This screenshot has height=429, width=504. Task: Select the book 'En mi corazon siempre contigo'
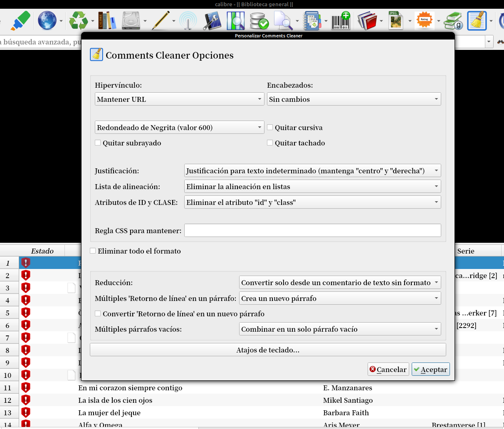[x=130, y=387]
